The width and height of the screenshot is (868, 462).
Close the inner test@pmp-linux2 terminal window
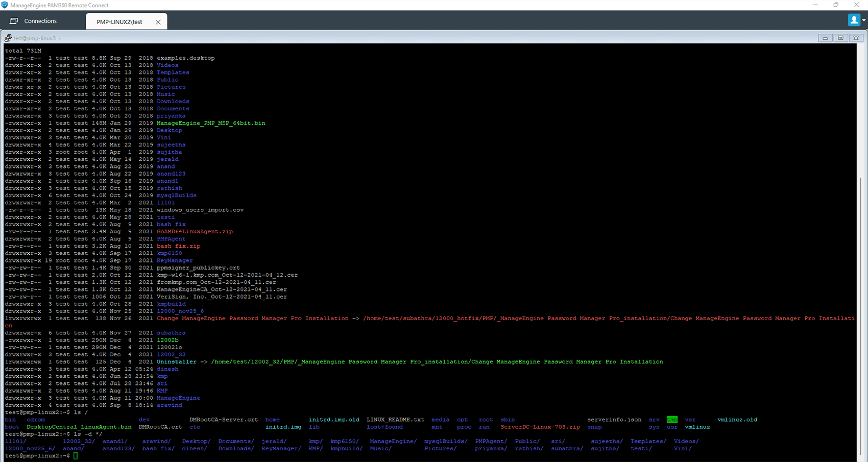tap(856, 38)
